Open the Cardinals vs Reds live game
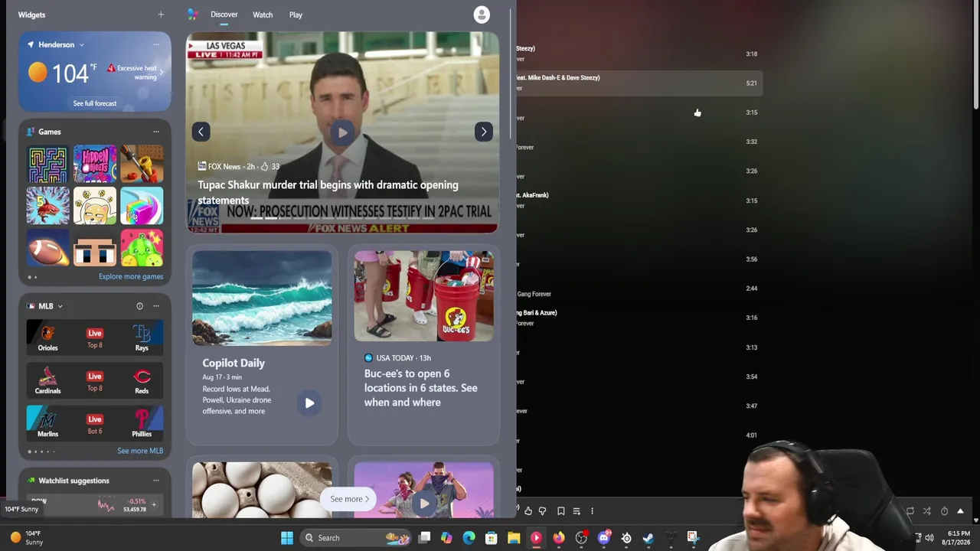980x551 pixels. coord(95,380)
